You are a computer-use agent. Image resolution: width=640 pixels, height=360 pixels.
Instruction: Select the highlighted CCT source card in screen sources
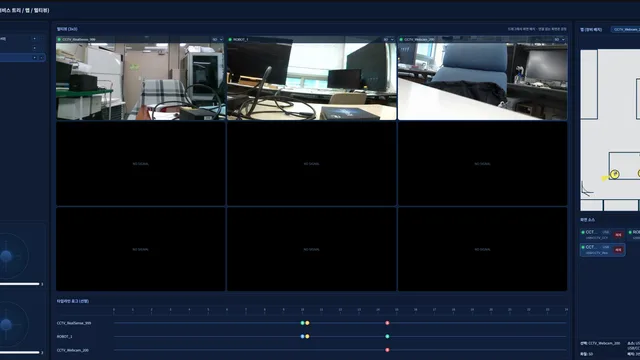pyautogui.click(x=602, y=250)
